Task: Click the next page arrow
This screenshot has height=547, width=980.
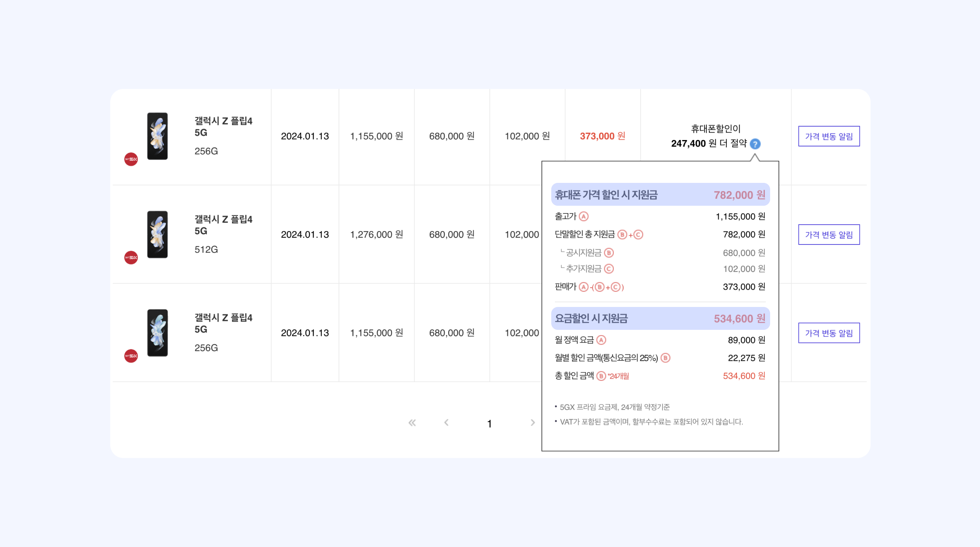Action: [x=533, y=423]
